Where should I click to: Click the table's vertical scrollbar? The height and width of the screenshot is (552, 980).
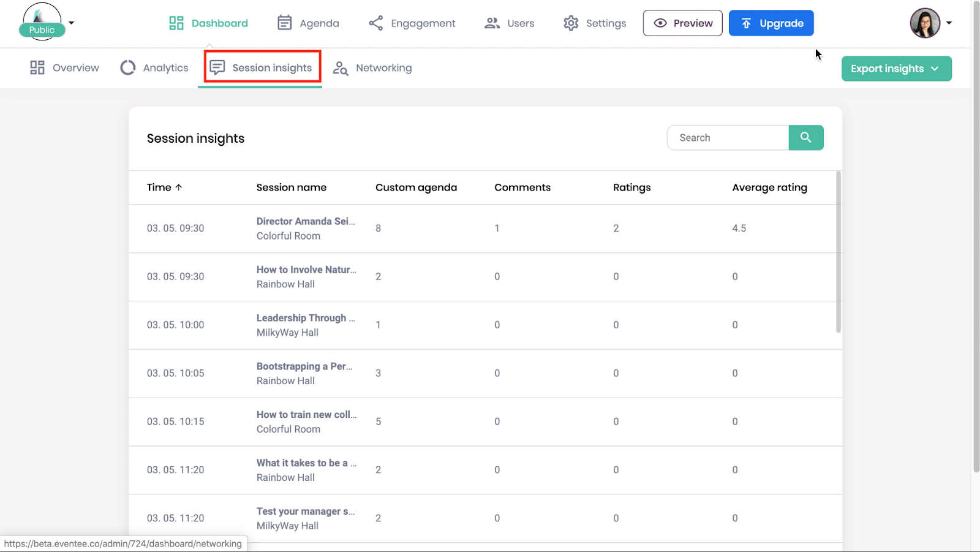pos(838,252)
